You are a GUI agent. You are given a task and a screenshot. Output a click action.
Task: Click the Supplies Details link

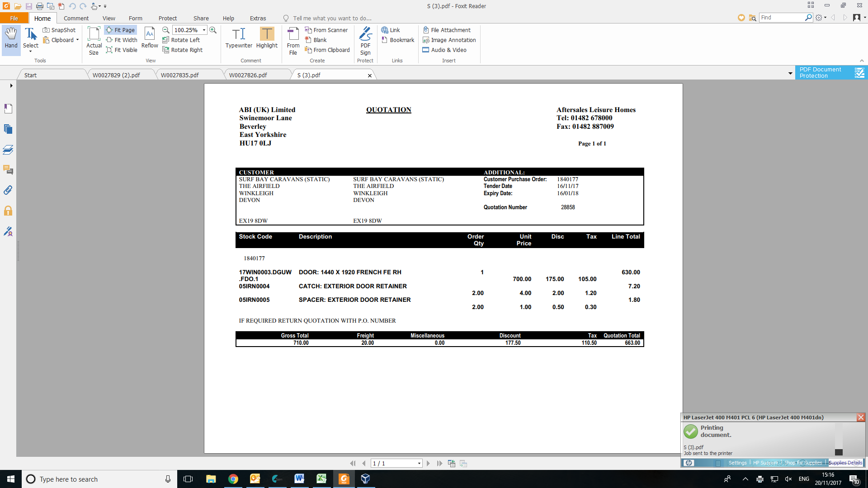845,463
